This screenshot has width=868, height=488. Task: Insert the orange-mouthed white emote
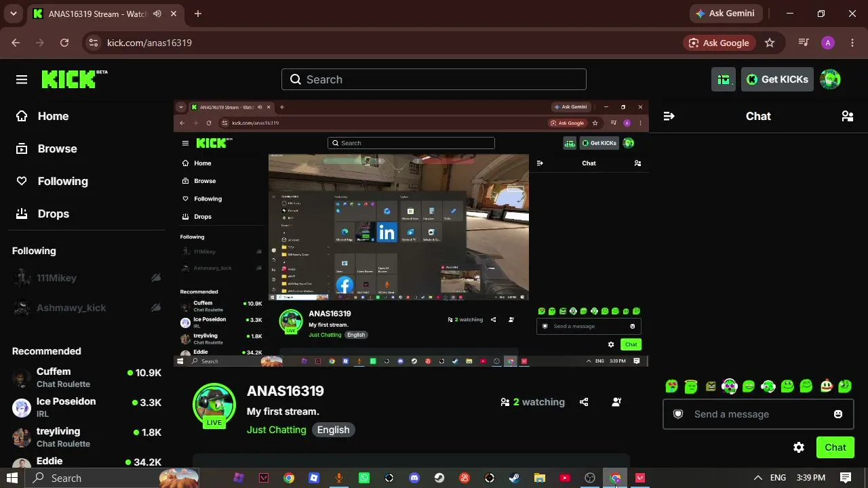827,386
